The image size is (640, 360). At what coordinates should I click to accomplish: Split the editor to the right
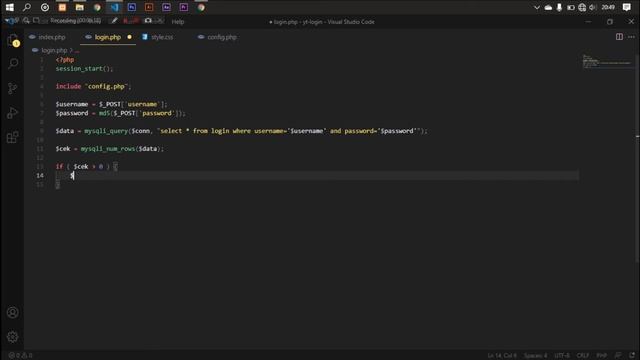pyautogui.click(x=619, y=37)
